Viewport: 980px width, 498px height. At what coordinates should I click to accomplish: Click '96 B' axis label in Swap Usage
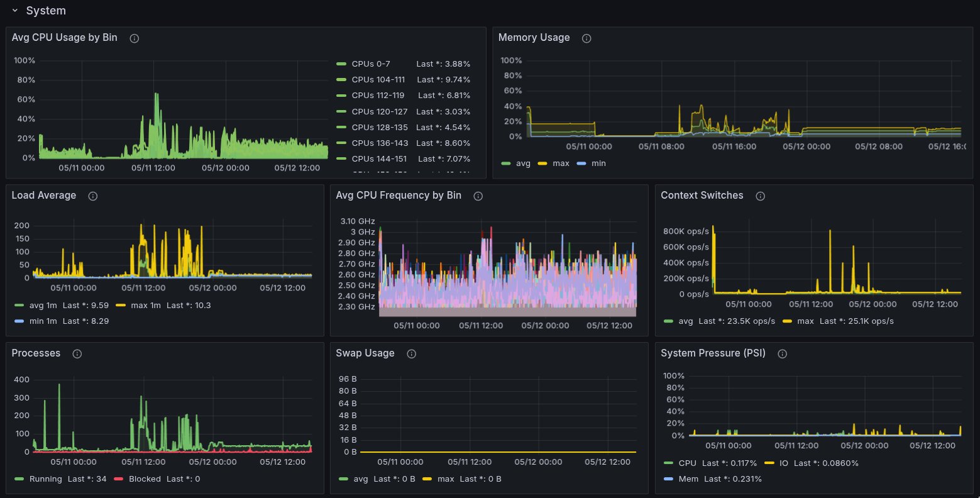(x=348, y=379)
